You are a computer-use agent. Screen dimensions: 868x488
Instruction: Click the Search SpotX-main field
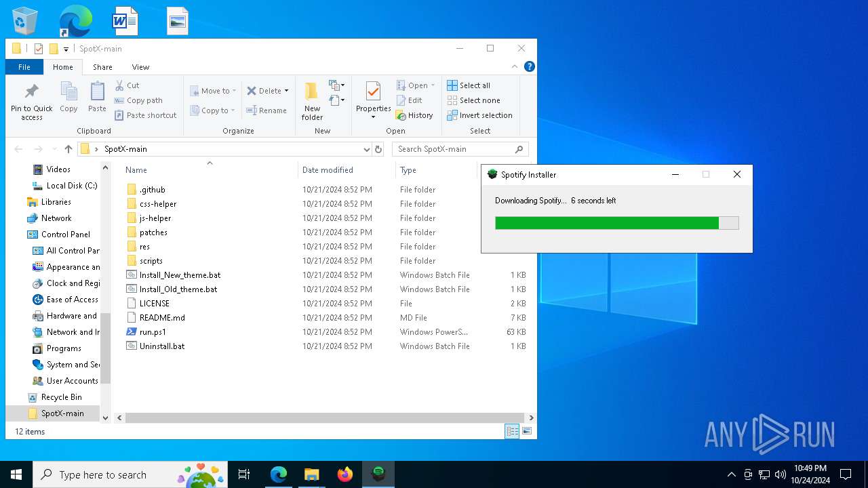point(460,149)
